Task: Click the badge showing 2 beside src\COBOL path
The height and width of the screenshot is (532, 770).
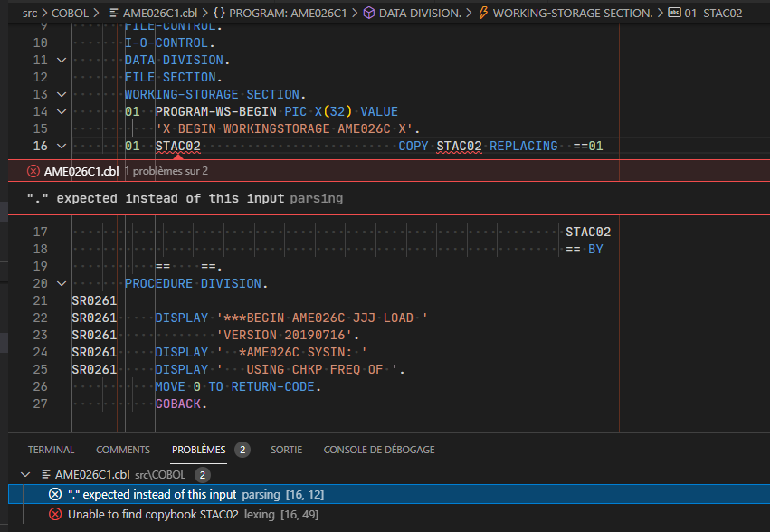Action: pyautogui.click(x=201, y=473)
